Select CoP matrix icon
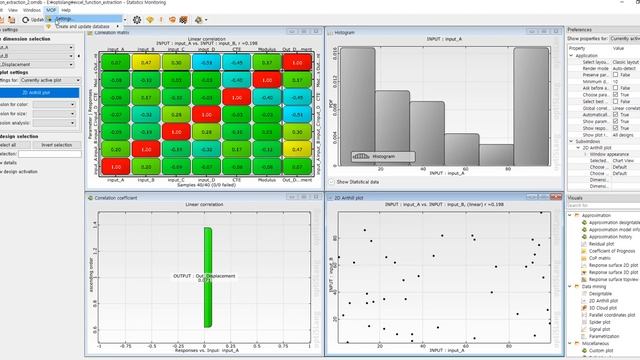Viewport: 640px width, 360px height. click(x=584, y=258)
